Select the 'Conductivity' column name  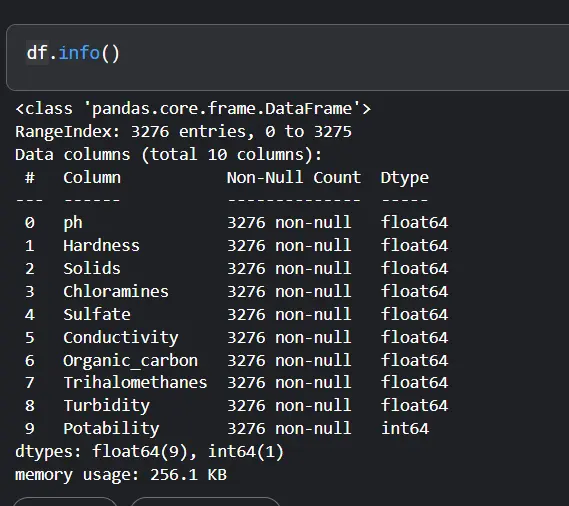(x=121, y=338)
